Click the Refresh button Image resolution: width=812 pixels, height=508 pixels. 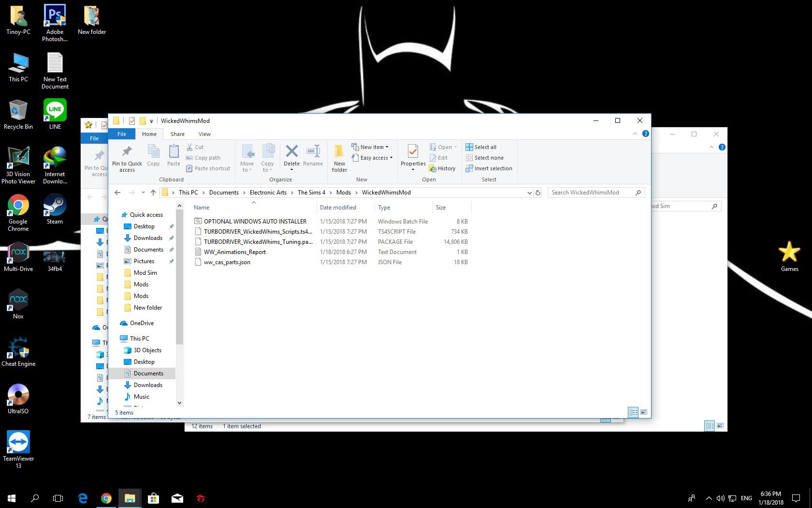tap(537, 193)
